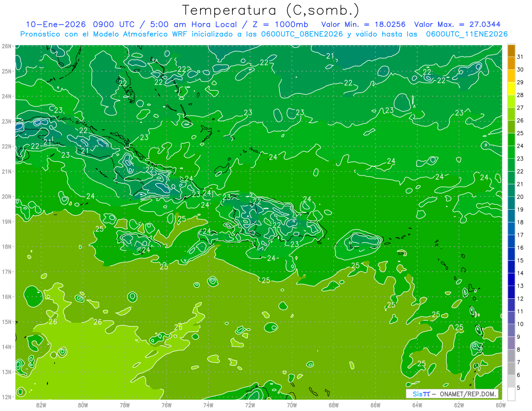
Task: Click the '60W' longitude axis label
Action: pos(501,404)
